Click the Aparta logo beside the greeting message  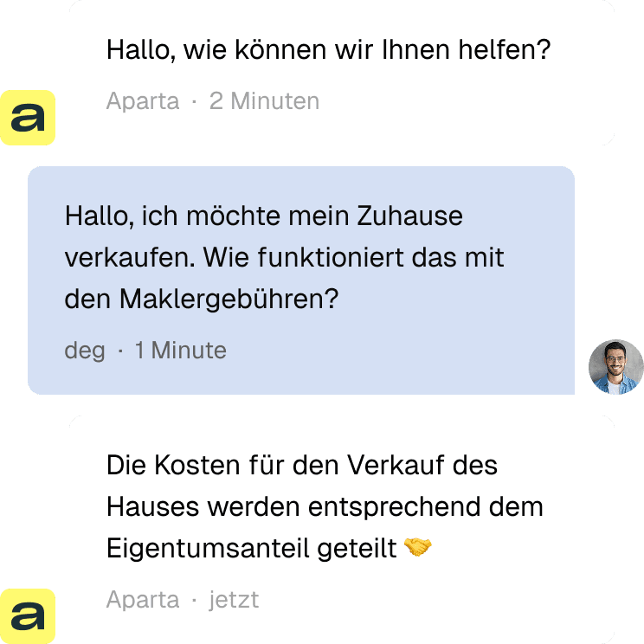pos(28,117)
